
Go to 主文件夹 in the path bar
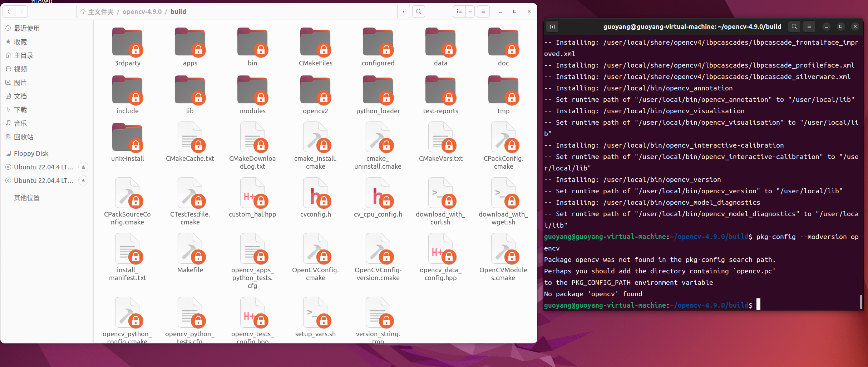[x=97, y=11]
